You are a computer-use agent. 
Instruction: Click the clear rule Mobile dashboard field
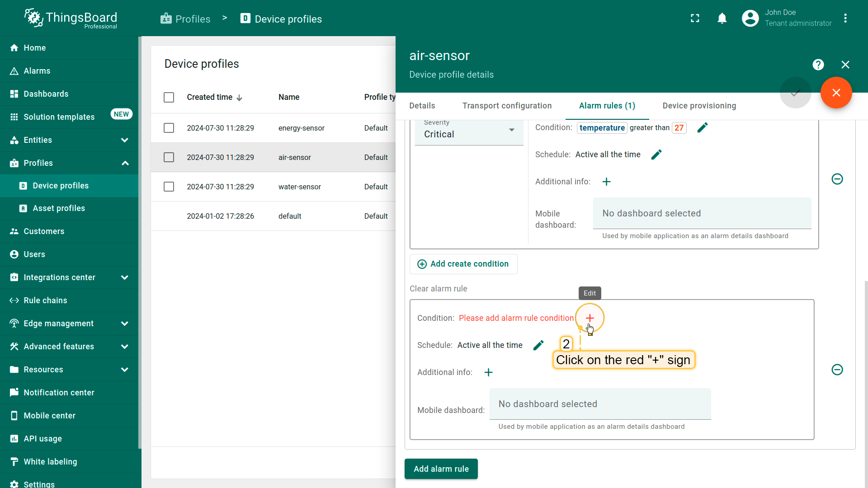[600, 404]
